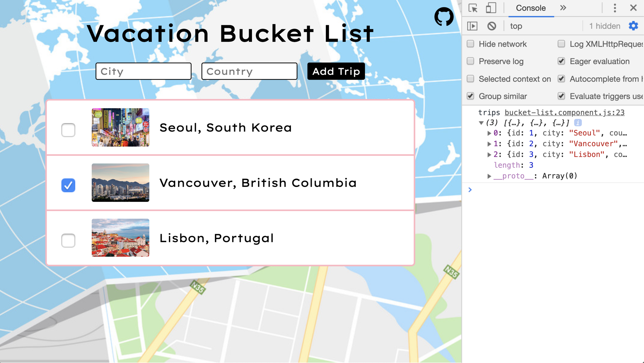Expand array item 0 with Seoul
The height and width of the screenshot is (363, 644).
pos(489,133)
